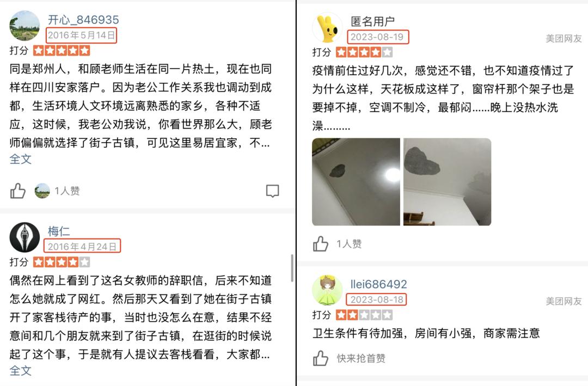Open comments on 开心_846935's review
The height and width of the screenshot is (386, 588).
[272, 191]
